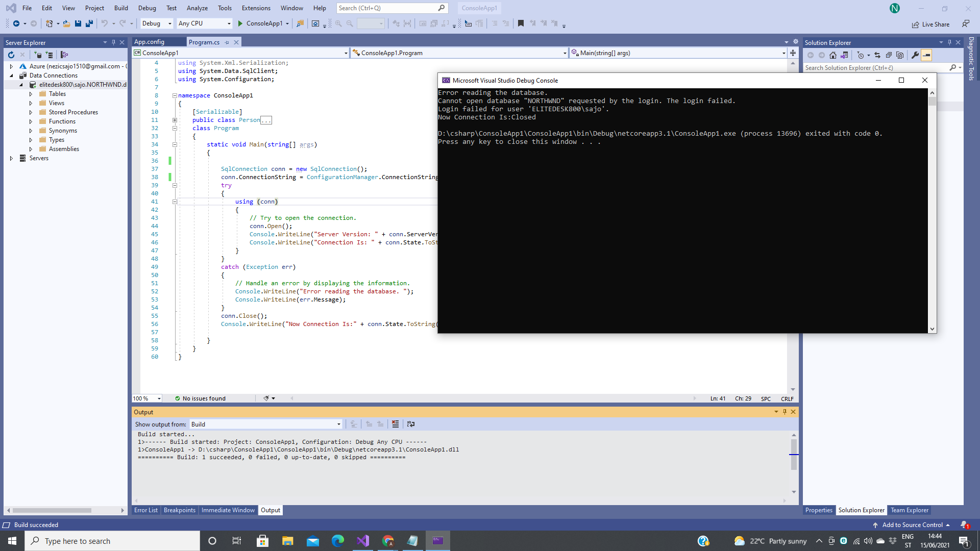Viewport: 980px width, 551px height.
Task: Open Visual Studio from the Windows taskbar
Action: [363, 541]
